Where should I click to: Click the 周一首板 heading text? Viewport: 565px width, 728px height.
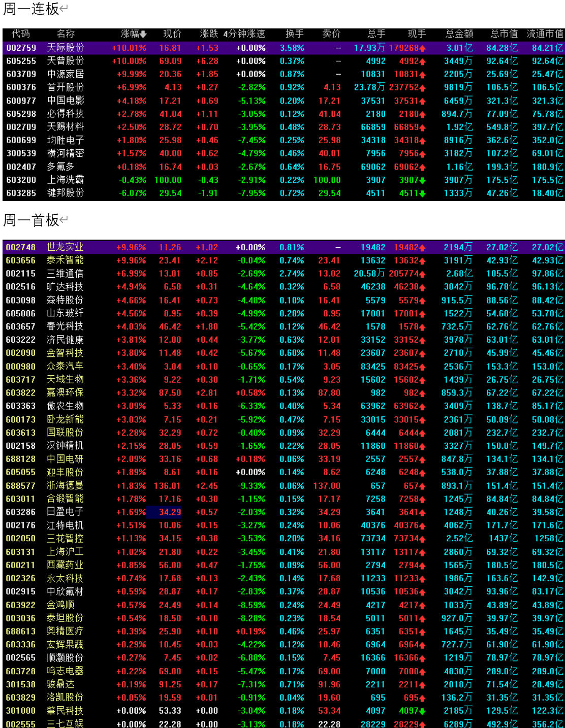[x=31, y=220]
